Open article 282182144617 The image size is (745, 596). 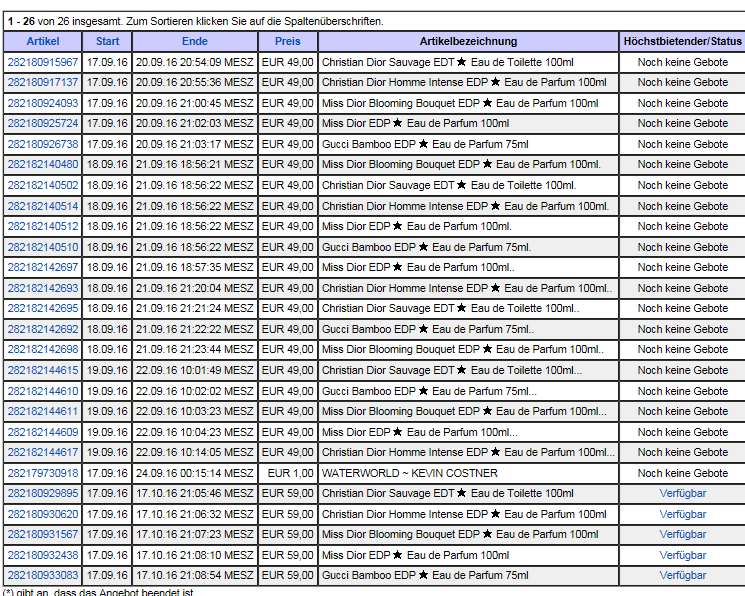tap(43, 452)
